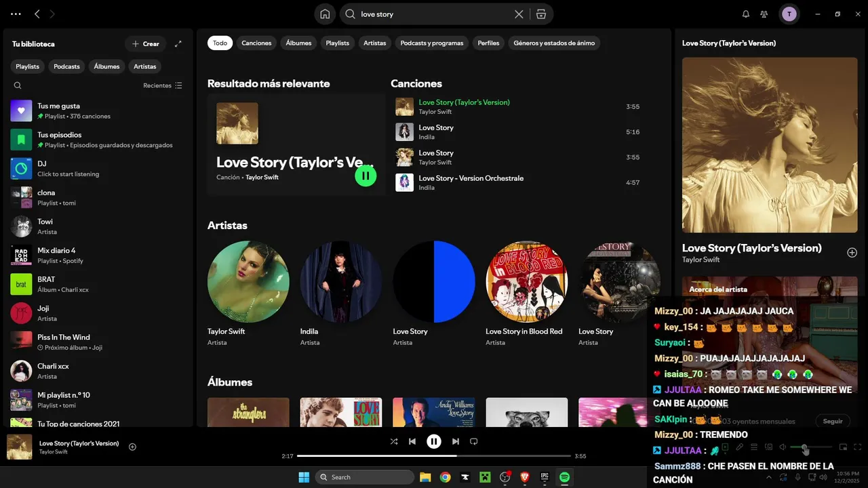Viewport: 868px width, 488px height.
Task: Open Taylor Swift link in player bar
Action: [54, 452]
